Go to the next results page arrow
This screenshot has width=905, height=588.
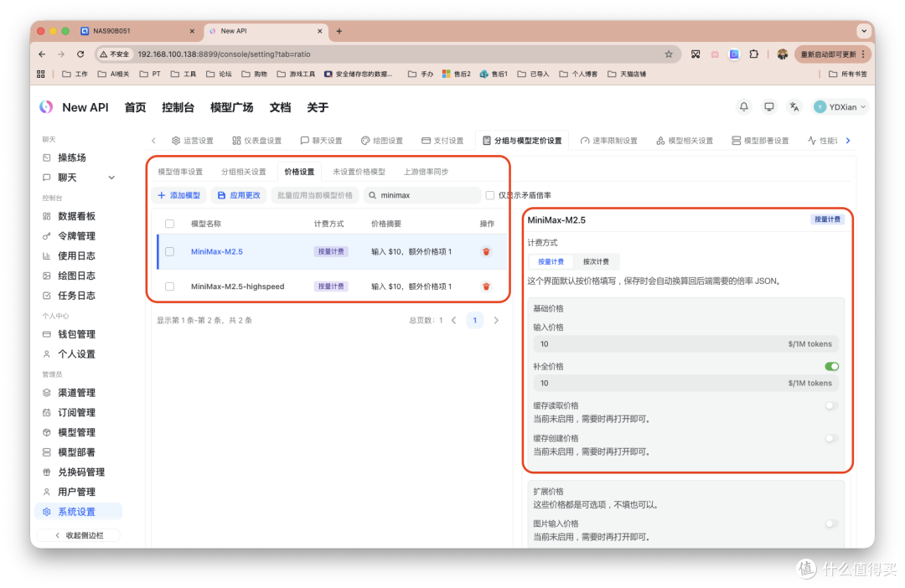click(x=496, y=320)
